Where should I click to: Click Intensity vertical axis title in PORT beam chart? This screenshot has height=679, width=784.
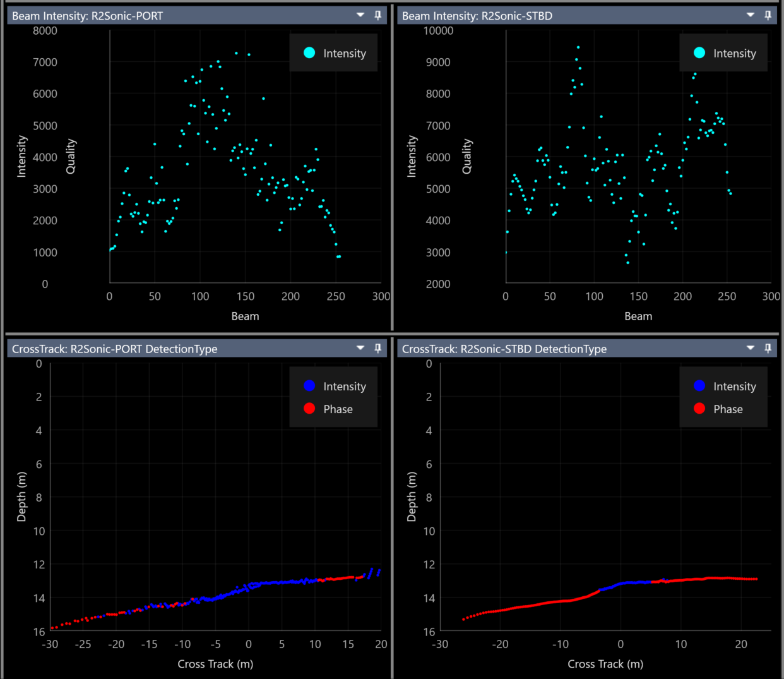(22, 156)
